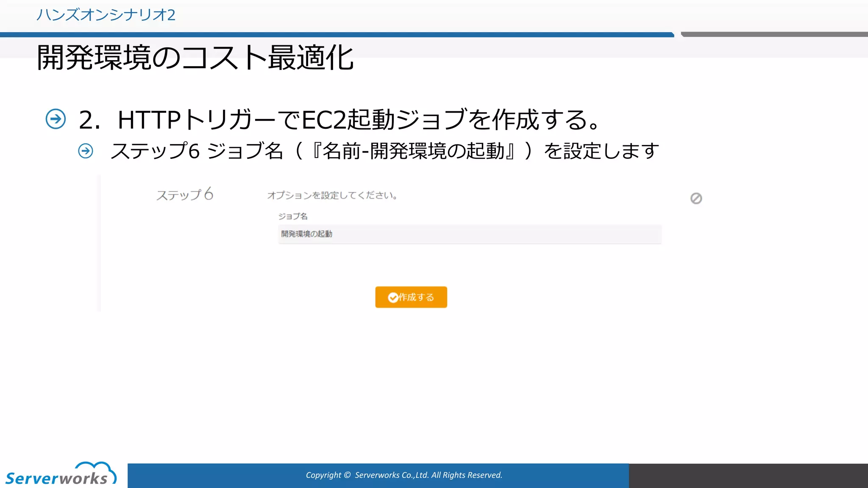Viewport: 868px width, 488px height.
Task: Click the circular cancel icon beside step 6
Action: 696,198
